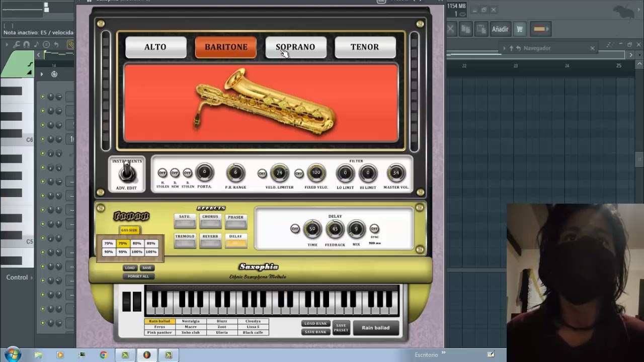The image size is (644, 362).
Task: Enable the Fixed Velo. OFF switch
Action: pos(298,173)
